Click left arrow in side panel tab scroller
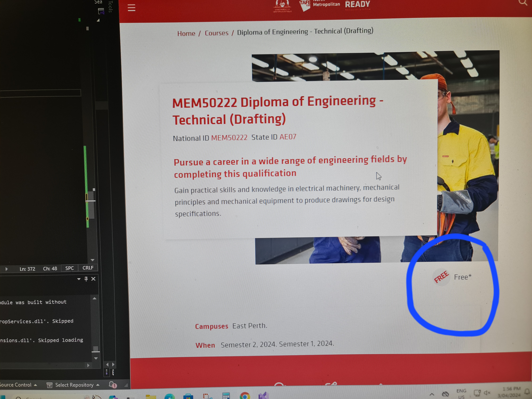Image resolution: width=532 pixels, height=399 pixels. point(107,365)
